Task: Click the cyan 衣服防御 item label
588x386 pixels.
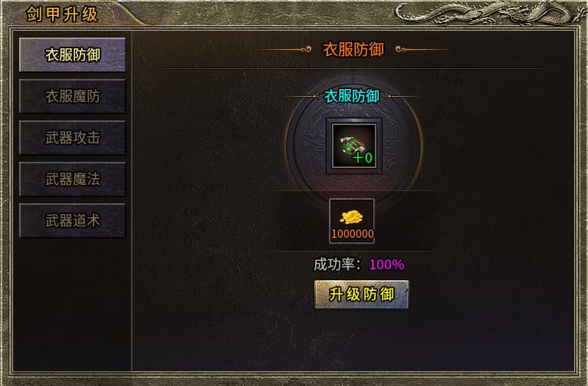Action: click(352, 96)
